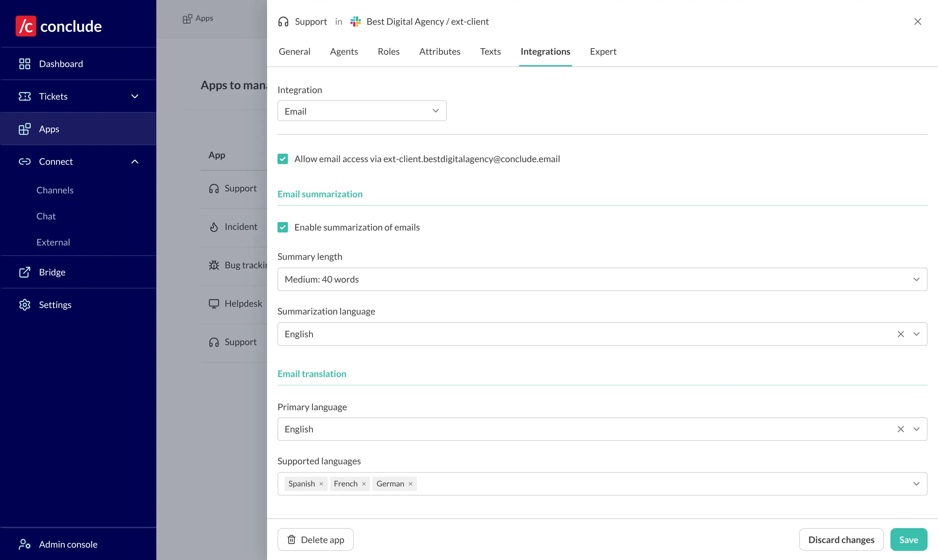Switch to the General tab
The height and width of the screenshot is (560, 938).
[x=294, y=52]
